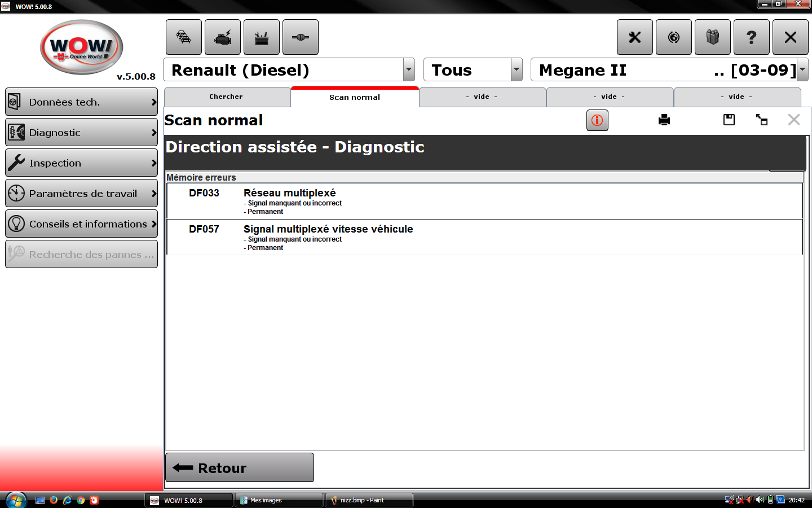Expand the Conseils et informations arrow

pyautogui.click(x=154, y=224)
